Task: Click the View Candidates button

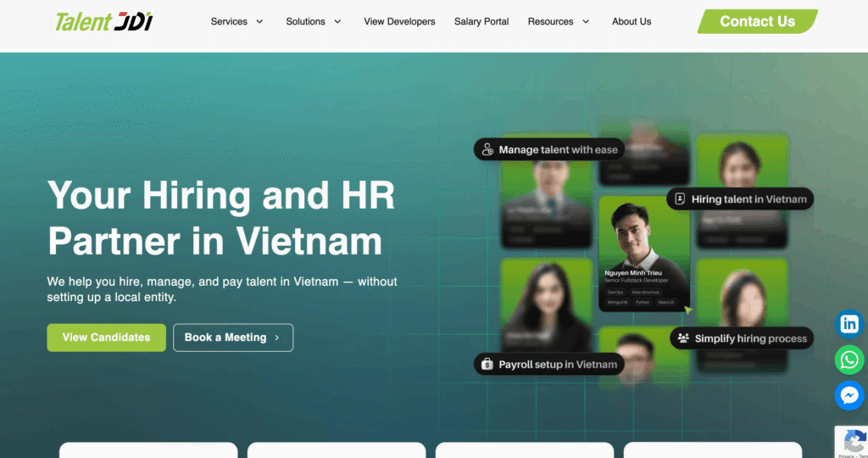Action: click(x=106, y=338)
